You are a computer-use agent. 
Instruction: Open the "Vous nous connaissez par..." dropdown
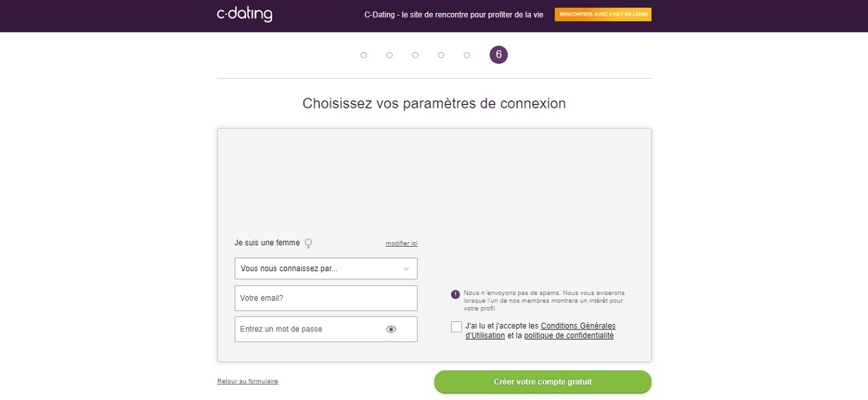[x=319, y=268]
